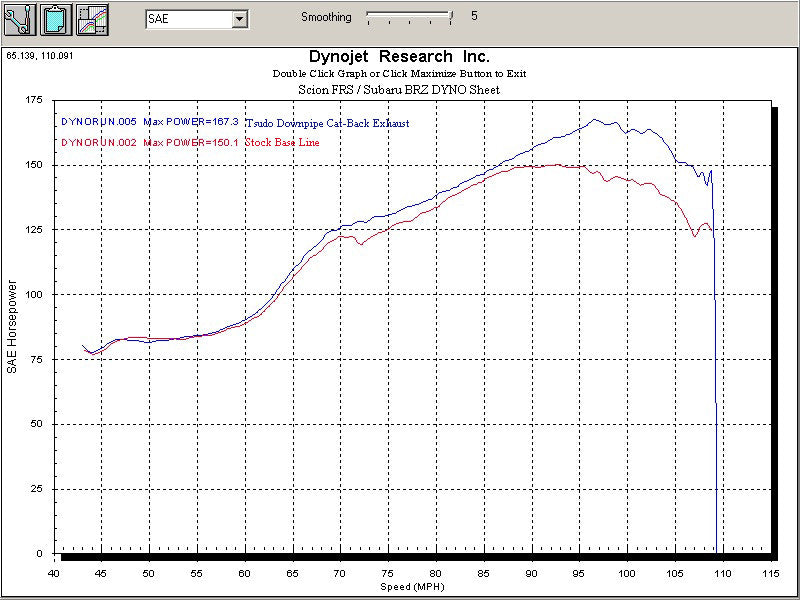
Task: Click the smoothing value 5
Action: [x=473, y=15]
